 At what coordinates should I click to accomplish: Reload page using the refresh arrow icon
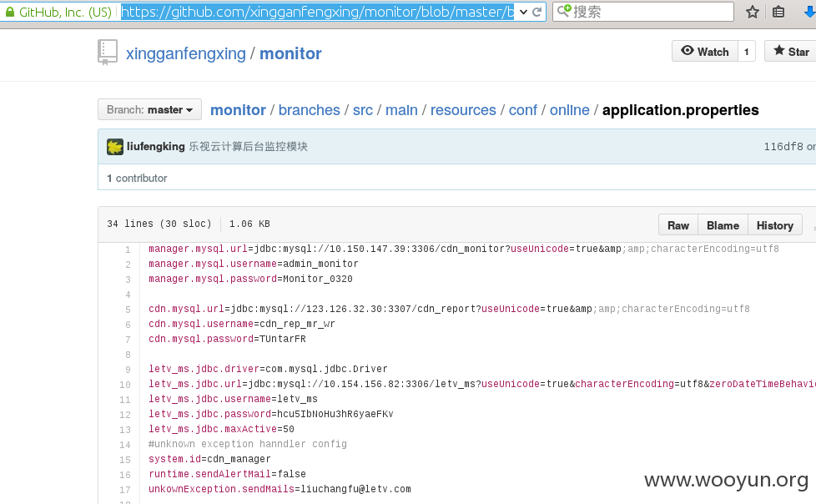point(537,12)
